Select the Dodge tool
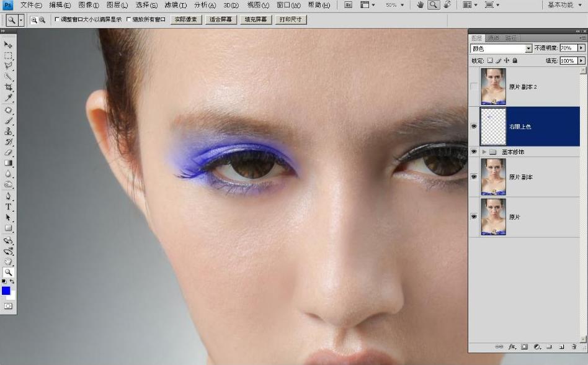 click(x=8, y=184)
